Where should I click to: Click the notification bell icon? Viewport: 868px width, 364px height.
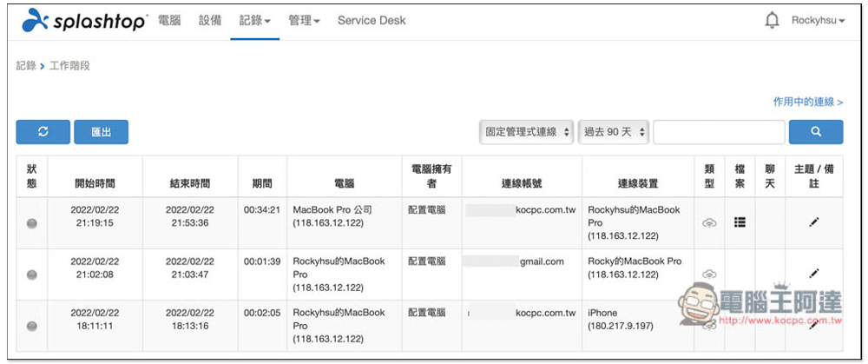coord(772,20)
